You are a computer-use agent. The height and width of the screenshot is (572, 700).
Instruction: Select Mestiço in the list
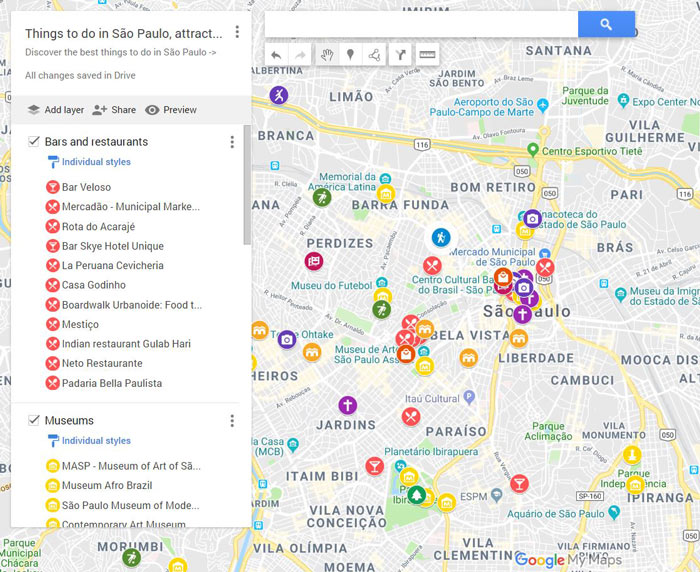click(72, 324)
